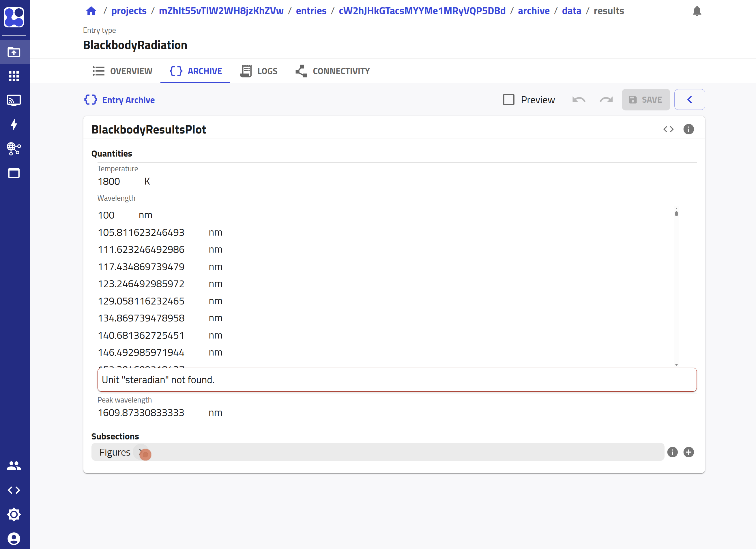Screen dimensions: 756x549
Task: Click wavelength value 134.869739478958
Action: (141, 318)
